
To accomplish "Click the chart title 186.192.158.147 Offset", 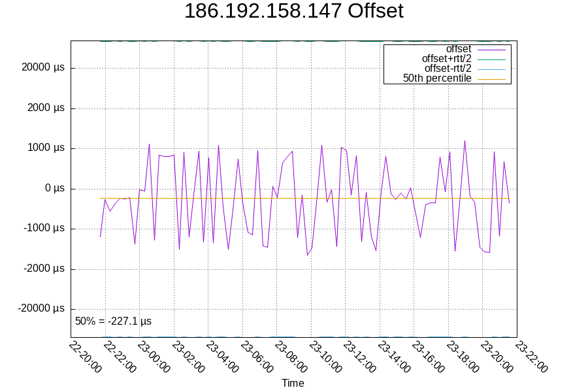I will click(x=293, y=10).
